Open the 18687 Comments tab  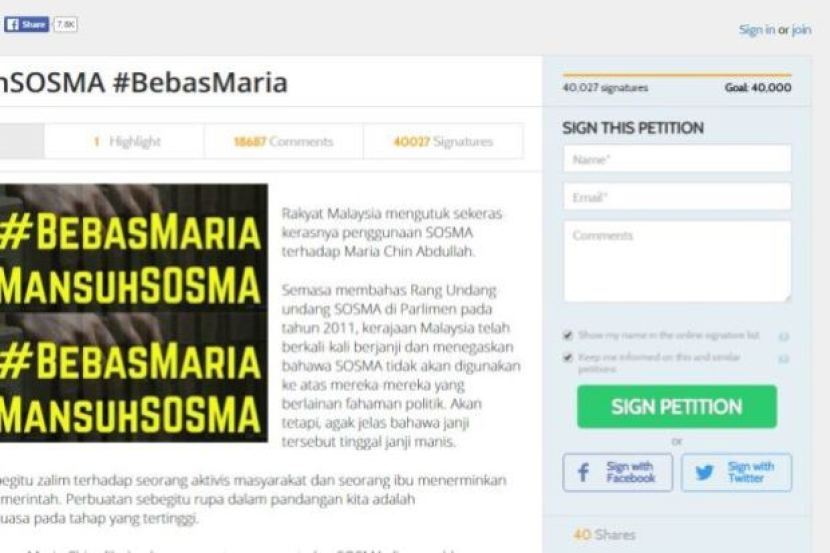click(284, 141)
